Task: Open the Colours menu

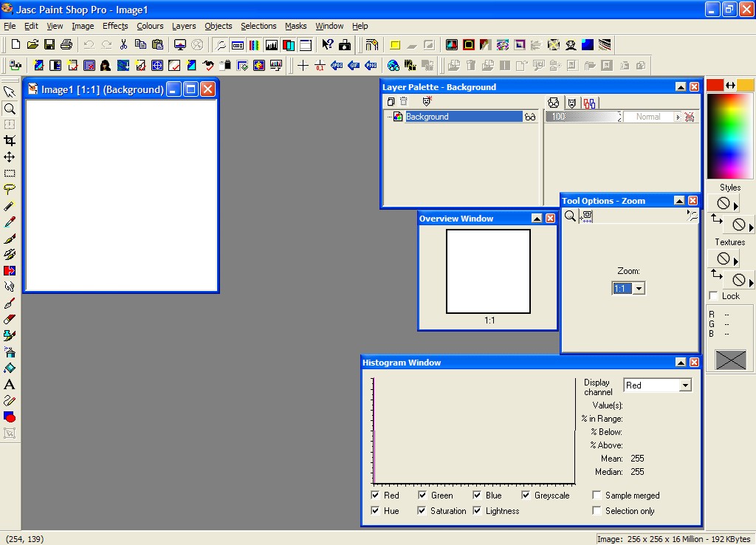Action: point(150,26)
